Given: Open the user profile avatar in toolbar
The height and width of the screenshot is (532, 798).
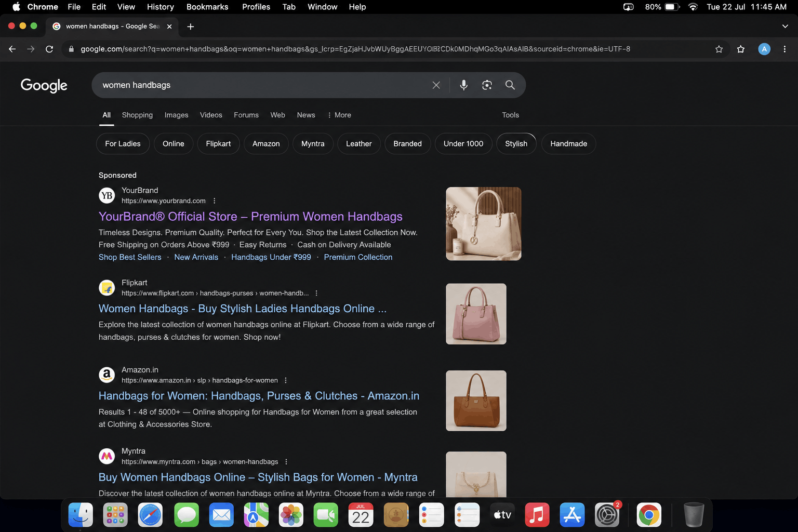Looking at the screenshot, I should 764,49.
